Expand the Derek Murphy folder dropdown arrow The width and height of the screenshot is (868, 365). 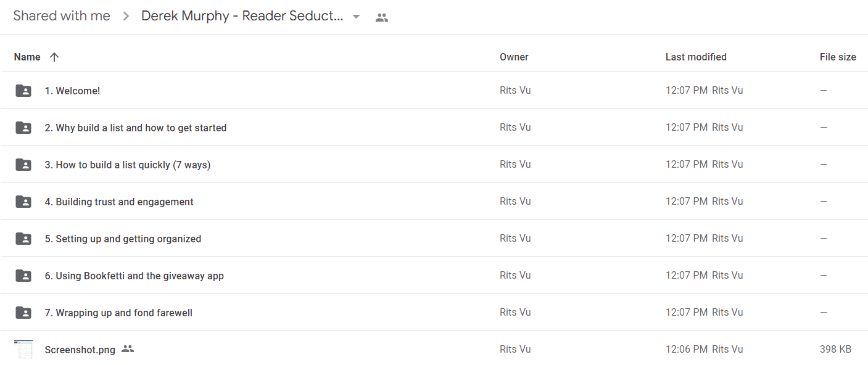(x=356, y=17)
